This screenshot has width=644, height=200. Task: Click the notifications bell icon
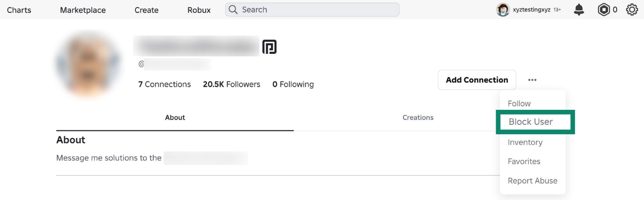(x=579, y=10)
